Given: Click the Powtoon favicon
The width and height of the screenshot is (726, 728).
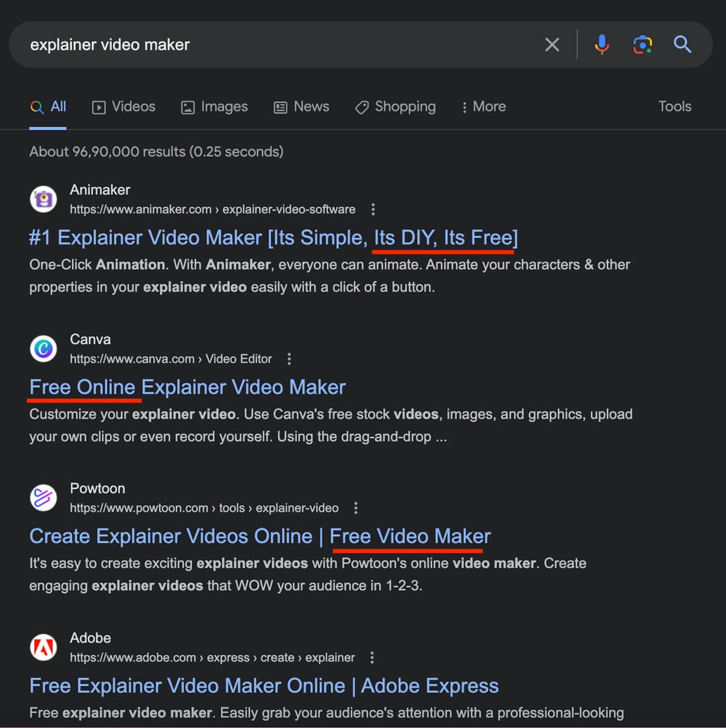Looking at the screenshot, I should coord(44,498).
